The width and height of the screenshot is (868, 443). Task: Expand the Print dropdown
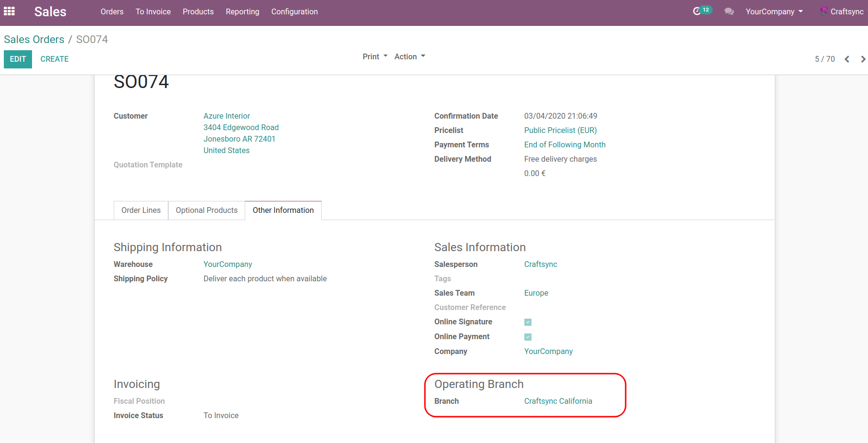(375, 56)
